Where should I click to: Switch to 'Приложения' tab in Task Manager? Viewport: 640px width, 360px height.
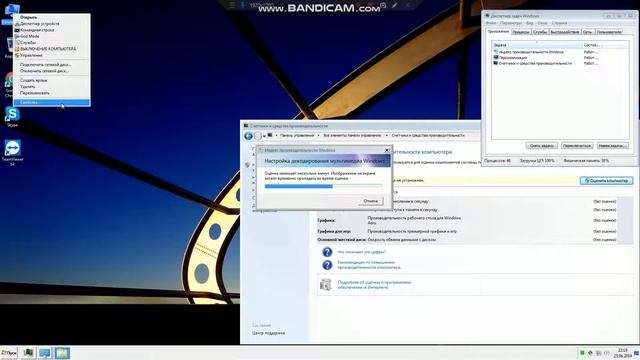[498, 31]
